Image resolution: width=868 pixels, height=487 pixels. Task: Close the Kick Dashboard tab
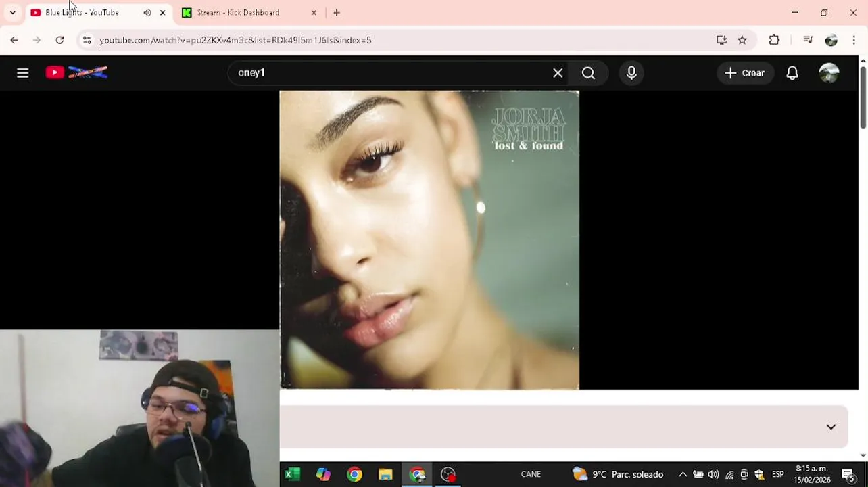314,12
